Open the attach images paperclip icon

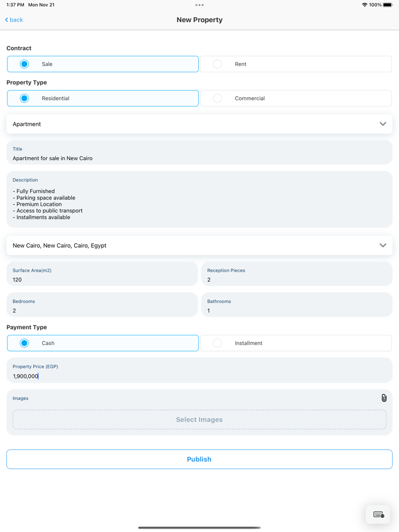pyautogui.click(x=384, y=397)
